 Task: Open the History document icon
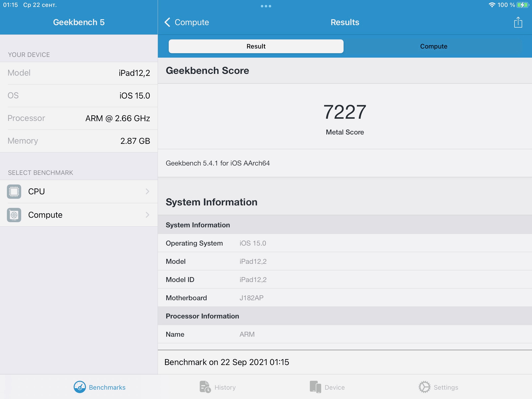[x=205, y=387]
